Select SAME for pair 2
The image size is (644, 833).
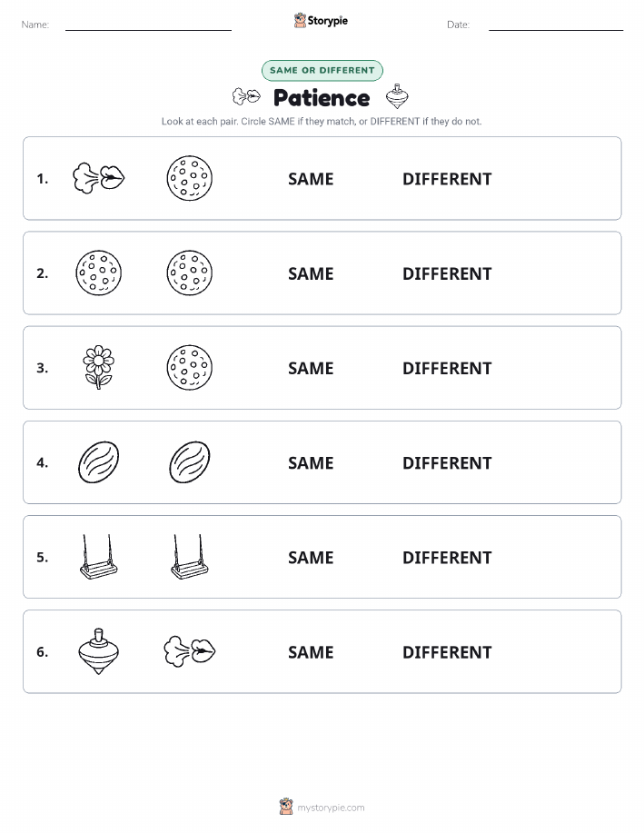point(311,273)
